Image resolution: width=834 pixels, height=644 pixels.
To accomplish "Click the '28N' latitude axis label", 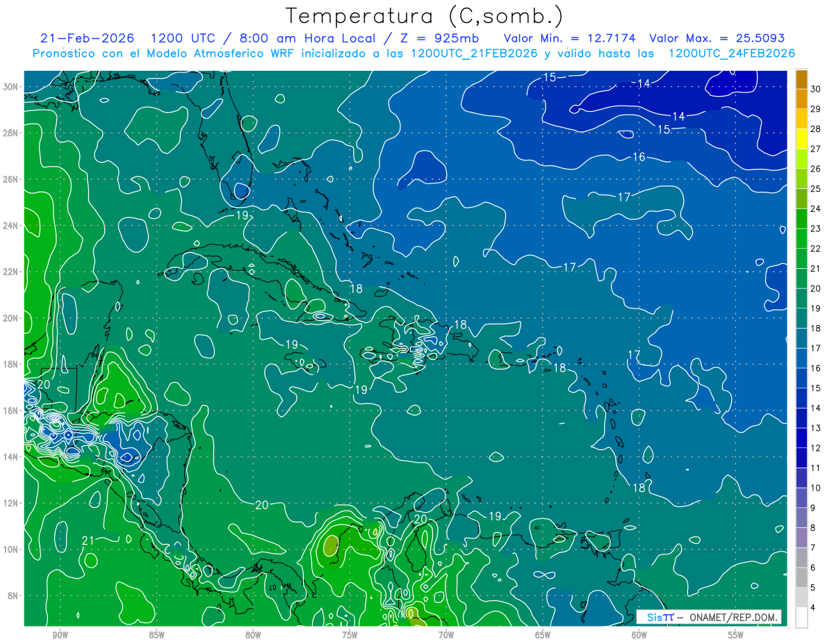I will click(10, 133).
